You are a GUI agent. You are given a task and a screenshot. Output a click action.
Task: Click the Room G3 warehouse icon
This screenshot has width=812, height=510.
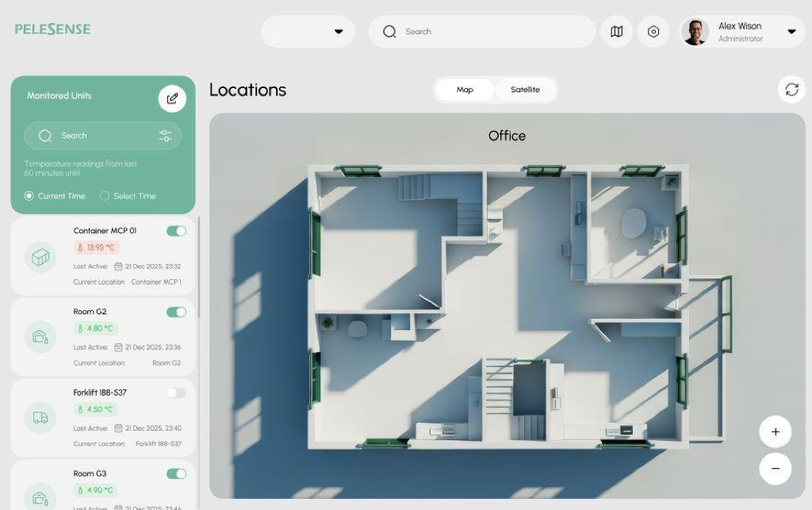40,497
